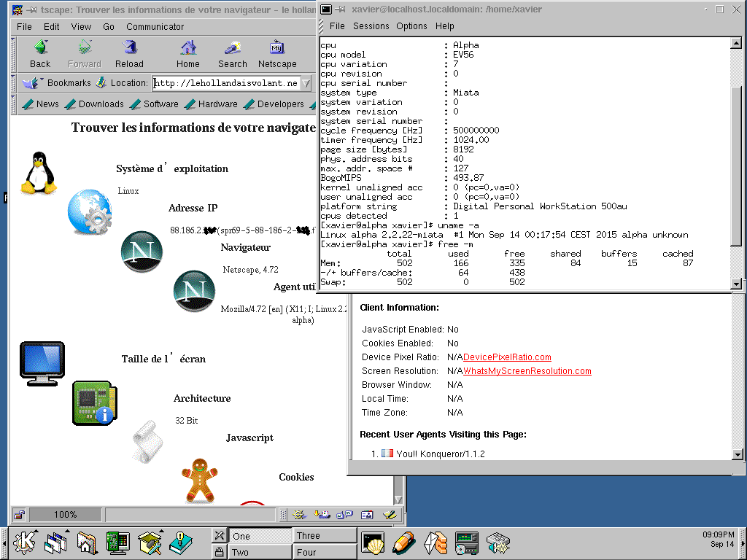The width and height of the screenshot is (747, 560).
Task: Open Edit menu in Netscape
Action: (52, 27)
